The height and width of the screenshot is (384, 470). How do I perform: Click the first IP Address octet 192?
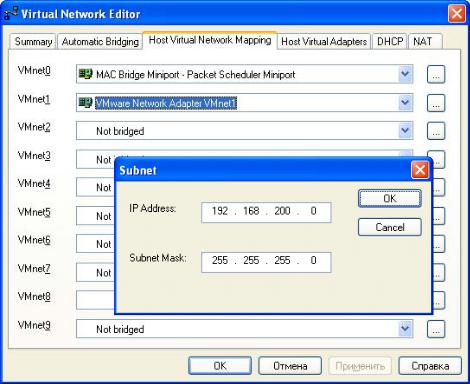point(220,211)
